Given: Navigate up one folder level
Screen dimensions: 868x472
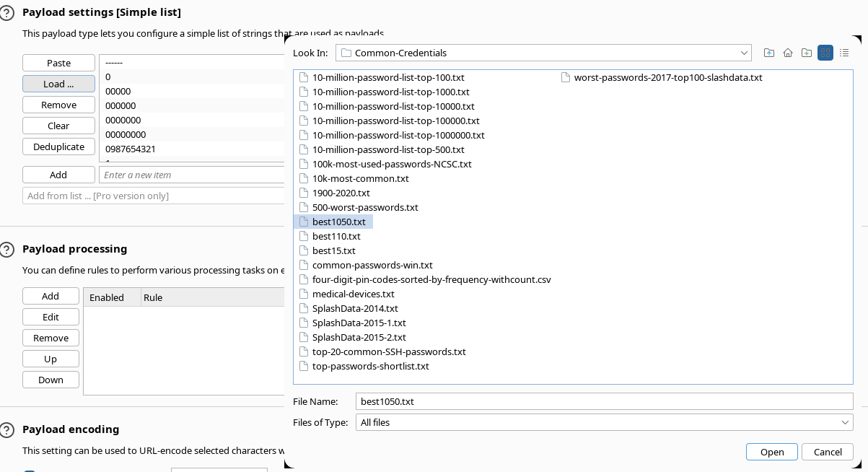Looking at the screenshot, I should 768,53.
